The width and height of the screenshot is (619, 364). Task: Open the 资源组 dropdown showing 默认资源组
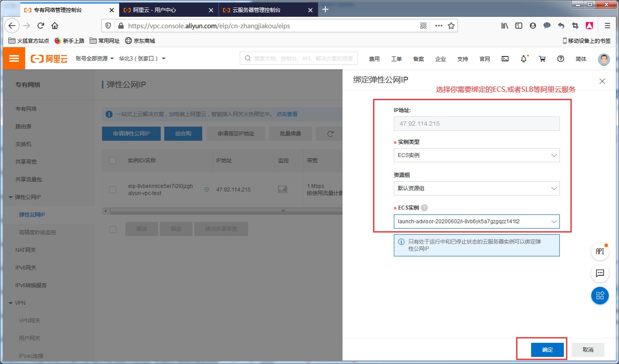pyautogui.click(x=476, y=188)
